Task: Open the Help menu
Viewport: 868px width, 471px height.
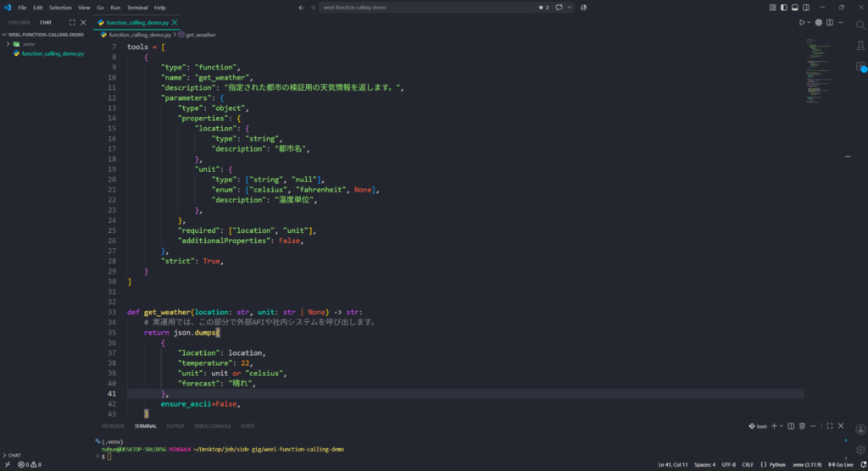Action: [x=160, y=8]
